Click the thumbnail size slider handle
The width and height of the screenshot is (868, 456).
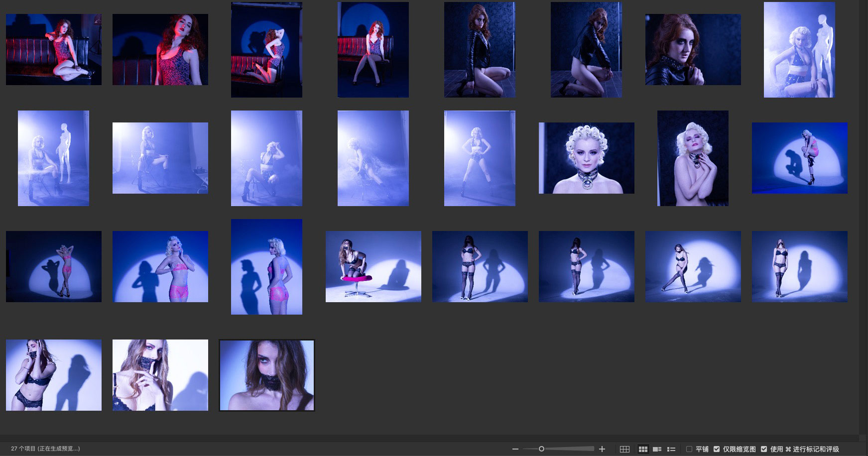[x=541, y=449]
